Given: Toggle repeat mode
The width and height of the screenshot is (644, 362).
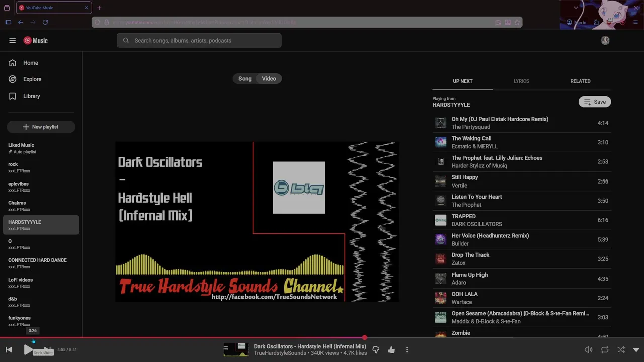Looking at the screenshot, I should 605,350.
